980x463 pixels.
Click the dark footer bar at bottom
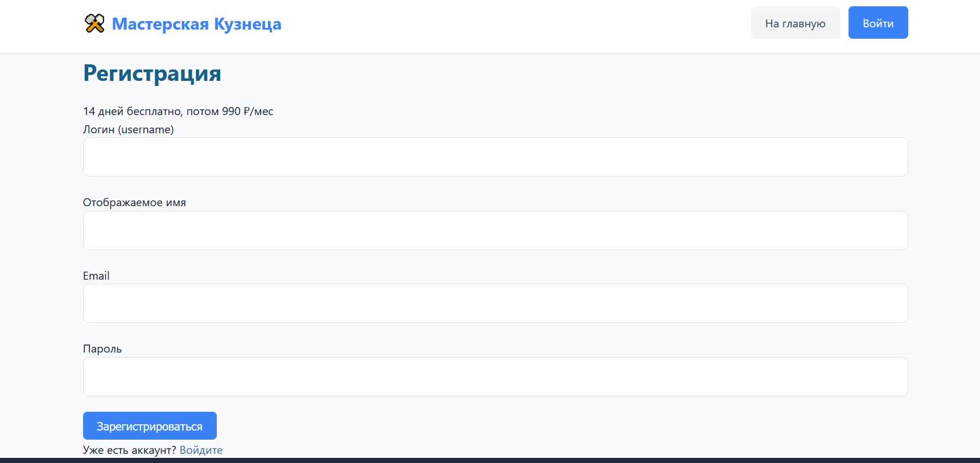point(490,460)
